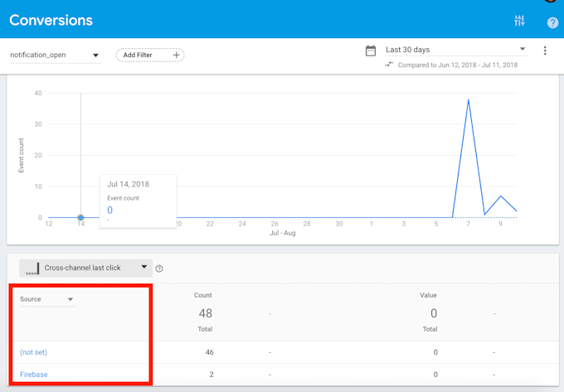Open the customize settings sliders icon
This screenshot has height=392, width=564.
coord(519,21)
